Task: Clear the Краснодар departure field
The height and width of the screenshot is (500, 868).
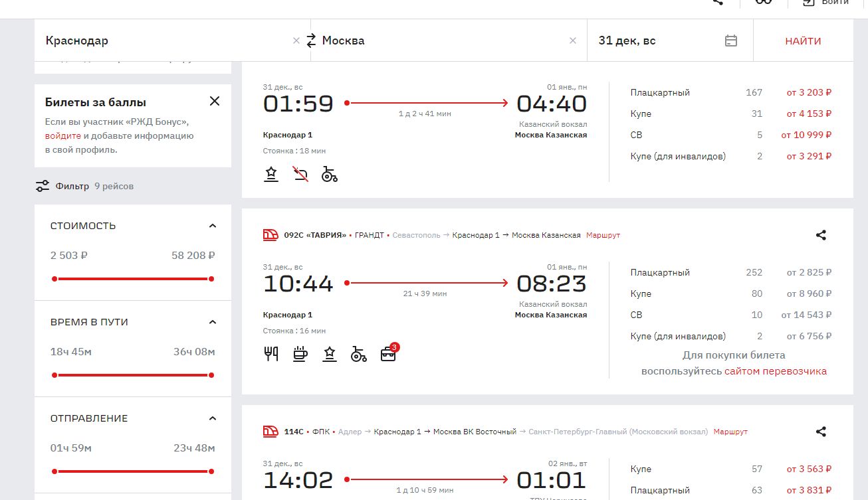Action: pyautogui.click(x=296, y=41)
